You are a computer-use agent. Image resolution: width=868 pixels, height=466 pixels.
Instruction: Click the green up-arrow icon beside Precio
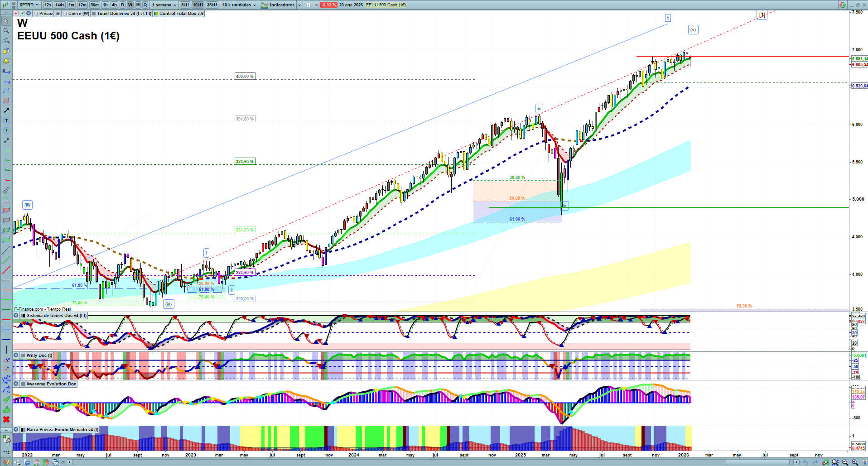(x=22, y=14)
